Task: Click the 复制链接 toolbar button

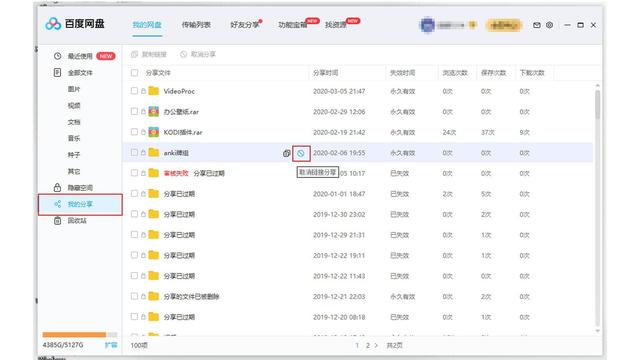Action: 149,54
